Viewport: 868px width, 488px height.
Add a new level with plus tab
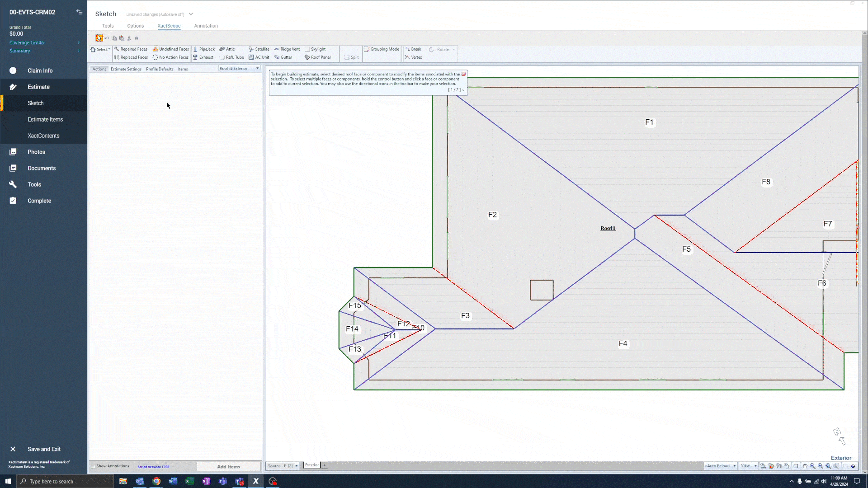click(x=325, y=465)
